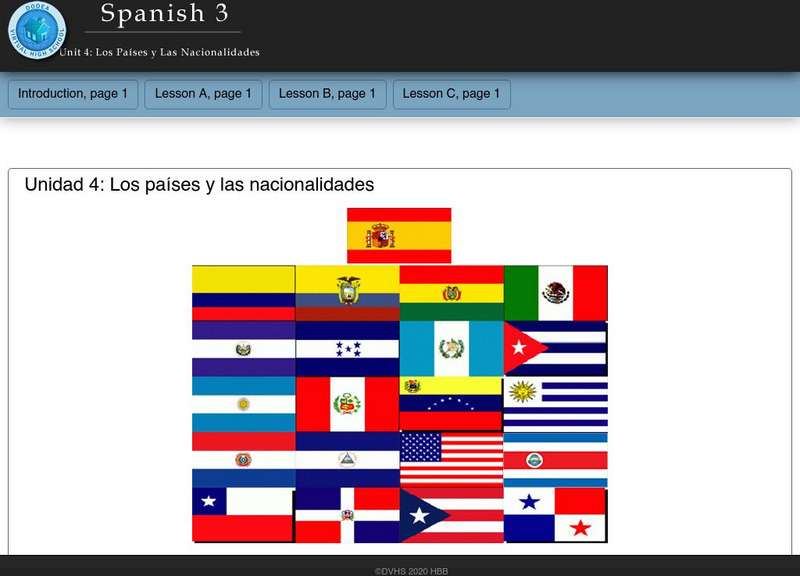Select the Argentina flag
Screen dimensions: 800x576
point(244,404)
